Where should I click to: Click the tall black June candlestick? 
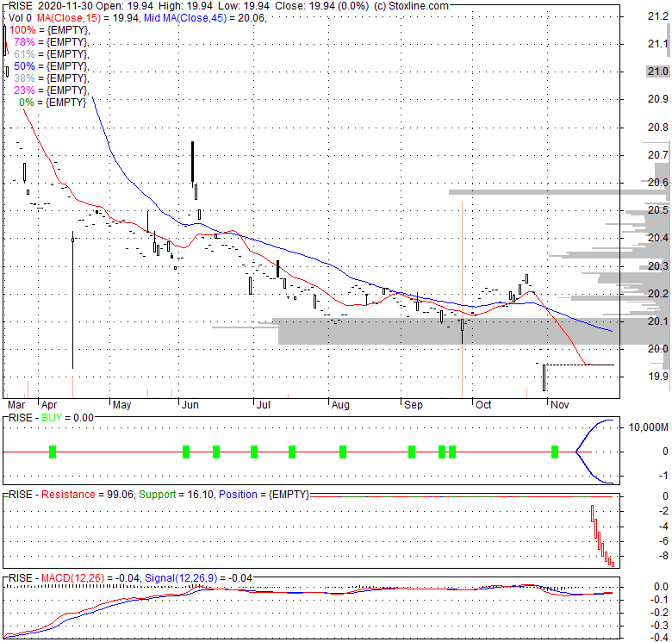(192, 162)
